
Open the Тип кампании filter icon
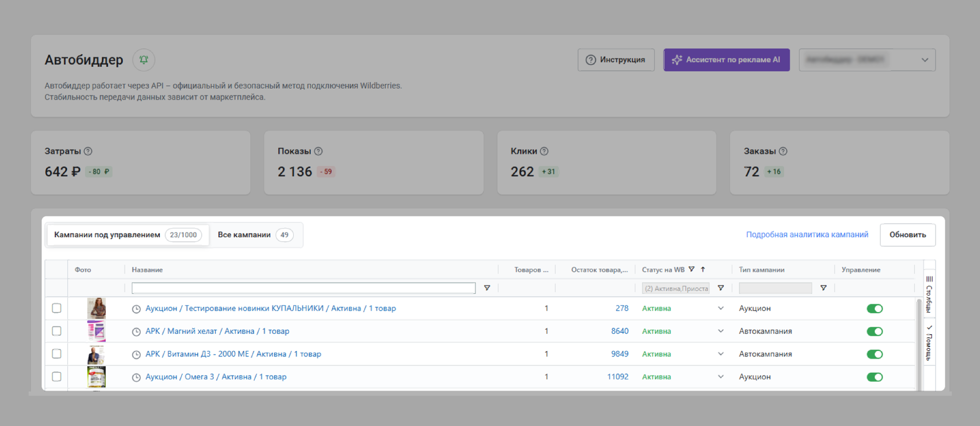823,288
